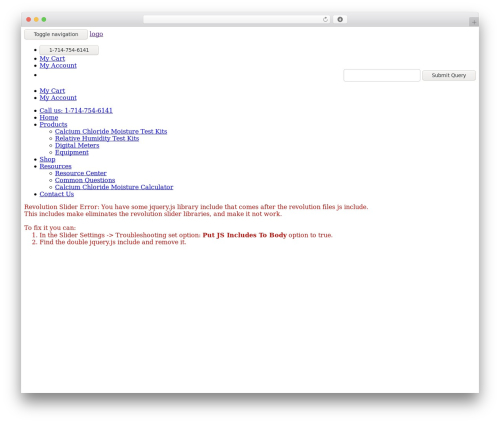The height and width of the screenshot is (423, 500).
Task: Click the yellow minimize window dot
Action: pos(36,19)
